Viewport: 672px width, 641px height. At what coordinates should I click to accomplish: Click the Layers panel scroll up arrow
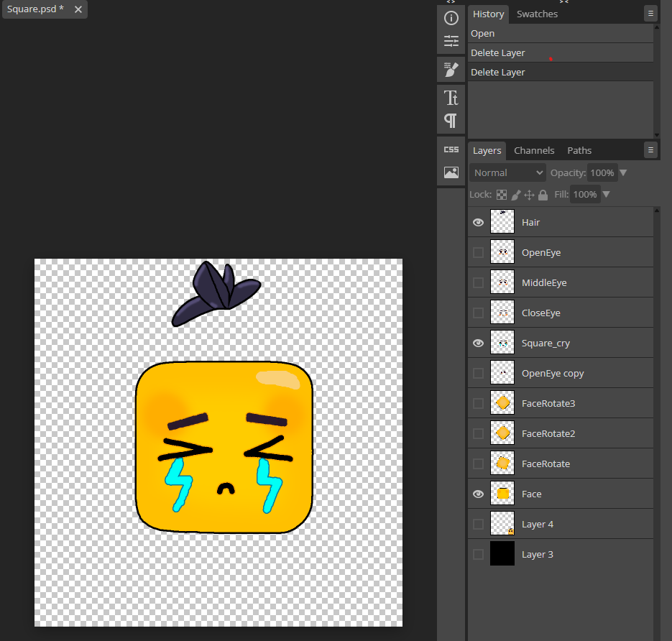[657, 211]
